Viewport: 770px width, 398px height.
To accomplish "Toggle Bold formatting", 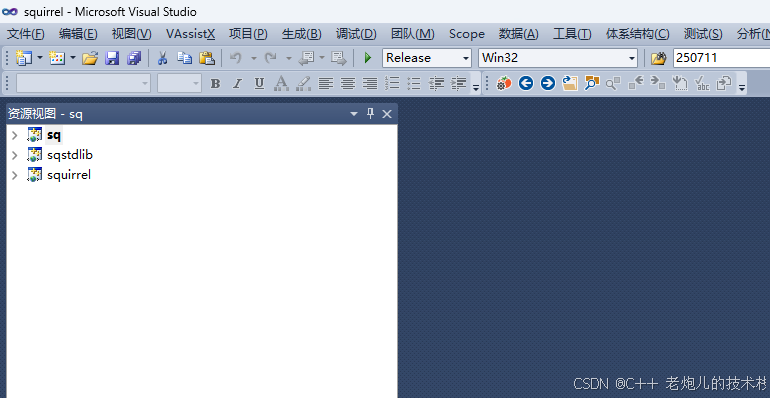I will point(215,84).
